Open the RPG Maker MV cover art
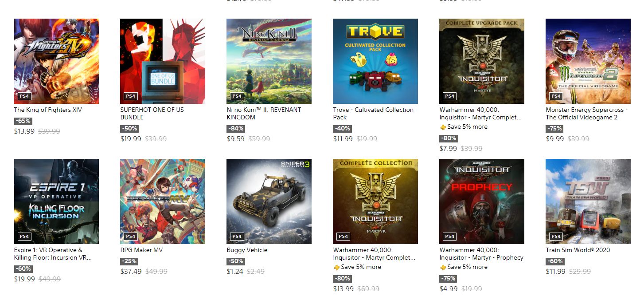This screenshot has width=644, height=308. pos(163,201)
